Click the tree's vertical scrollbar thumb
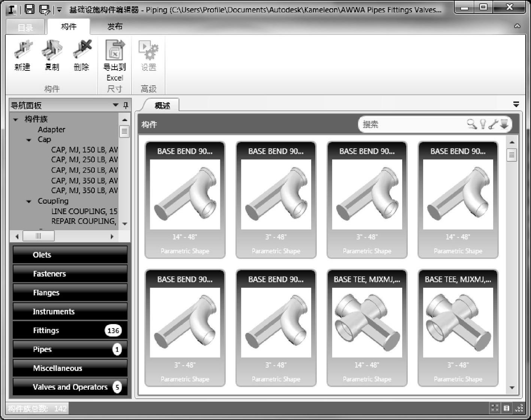 click(x=124, y=131)
